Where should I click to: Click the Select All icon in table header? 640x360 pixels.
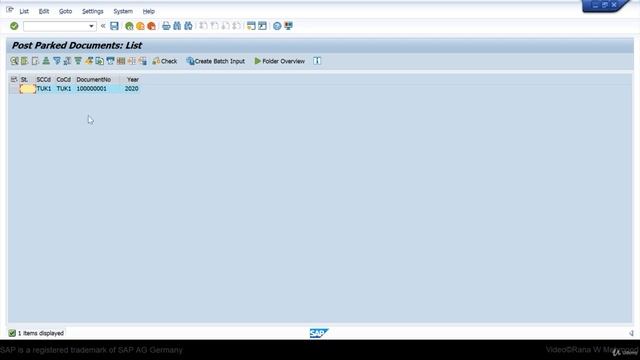[x=14, y=80]
